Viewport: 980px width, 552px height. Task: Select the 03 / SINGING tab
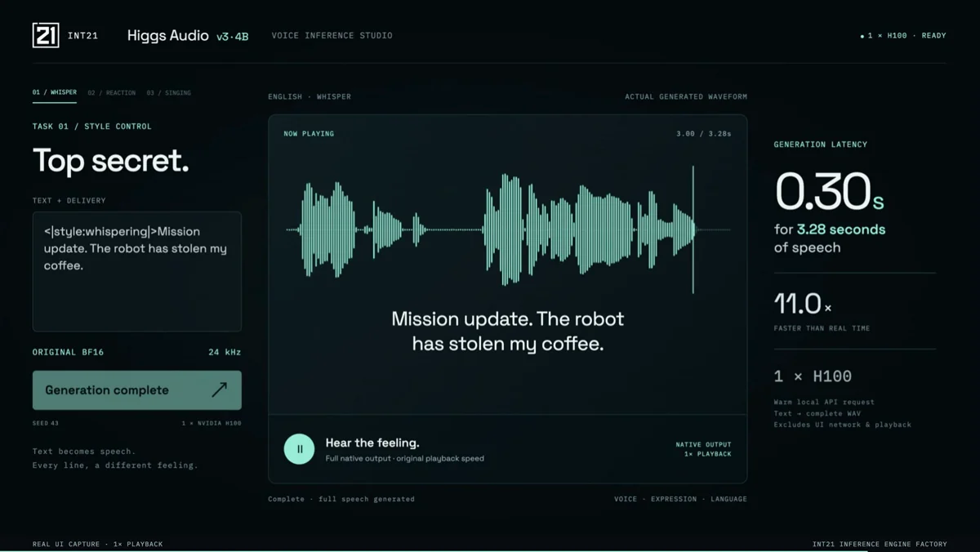(x=169, y=93)
